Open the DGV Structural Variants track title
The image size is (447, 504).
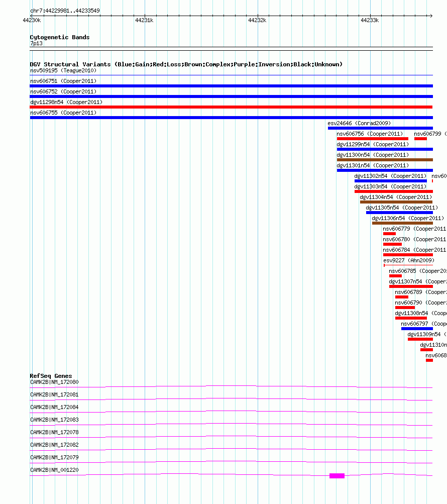coord(186,64)
